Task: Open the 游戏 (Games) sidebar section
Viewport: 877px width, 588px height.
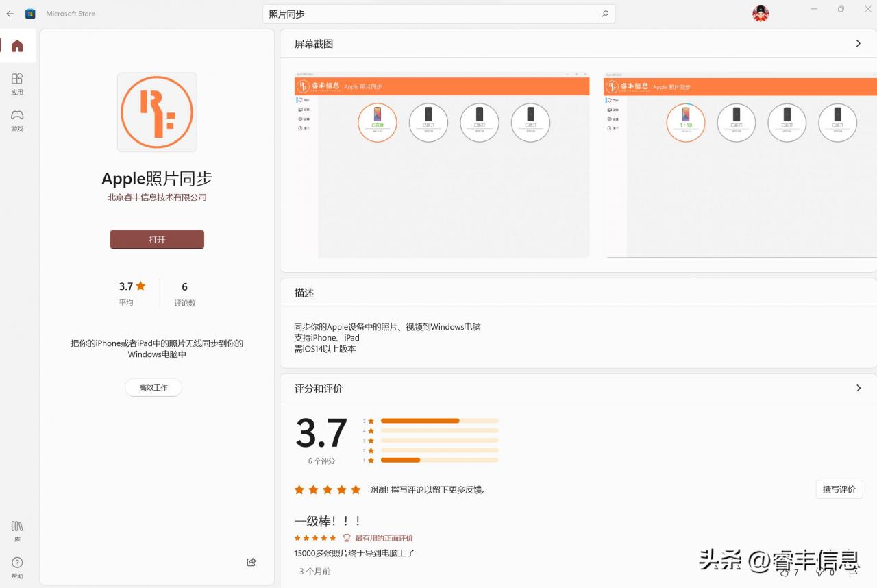Action: [x=17, y=120]
